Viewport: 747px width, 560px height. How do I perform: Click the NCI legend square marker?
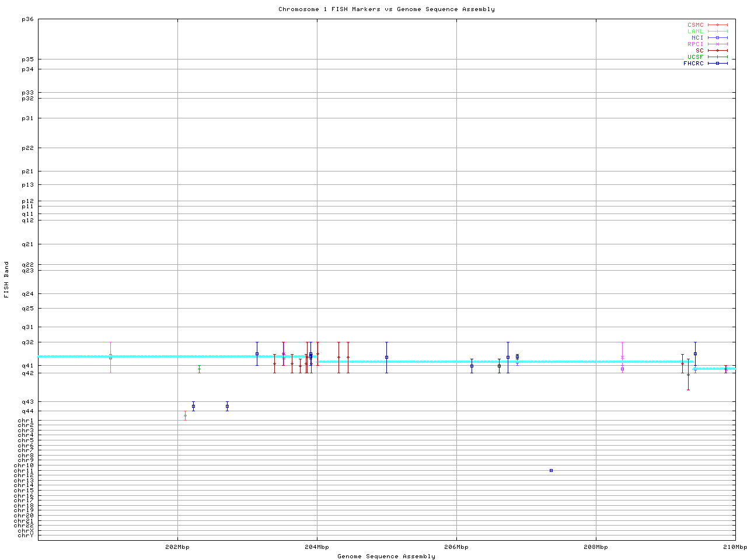pyautogui.click(x=717, y=38)
